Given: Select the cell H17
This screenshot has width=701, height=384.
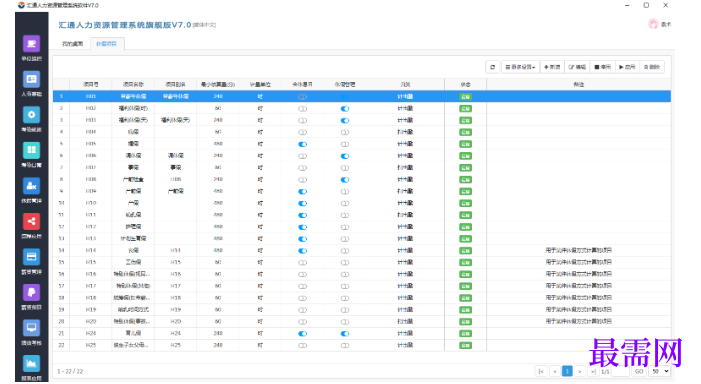Looking at the screenshot, I should point(91,286).
